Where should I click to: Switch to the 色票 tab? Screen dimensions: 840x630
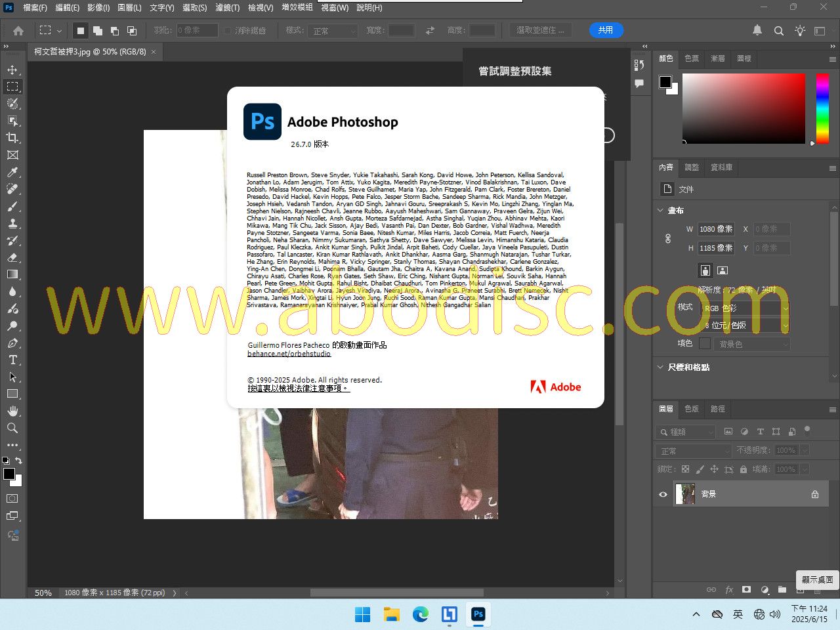[692, 58]
